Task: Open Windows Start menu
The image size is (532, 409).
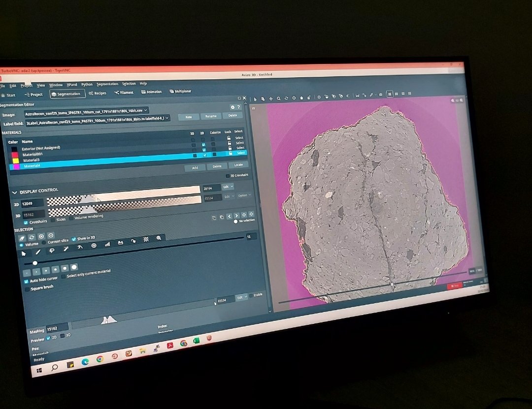Action: coord(39,370)
